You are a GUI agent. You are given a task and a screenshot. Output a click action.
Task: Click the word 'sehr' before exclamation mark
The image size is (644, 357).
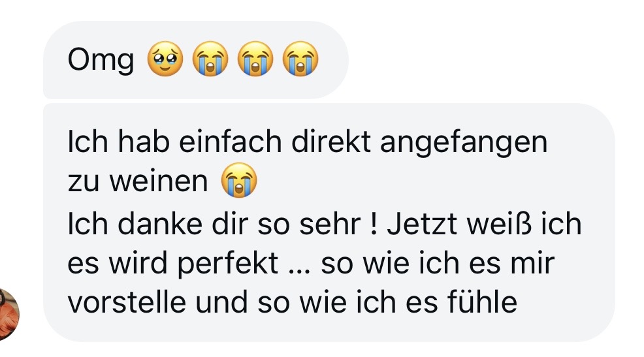pos(340,223)
